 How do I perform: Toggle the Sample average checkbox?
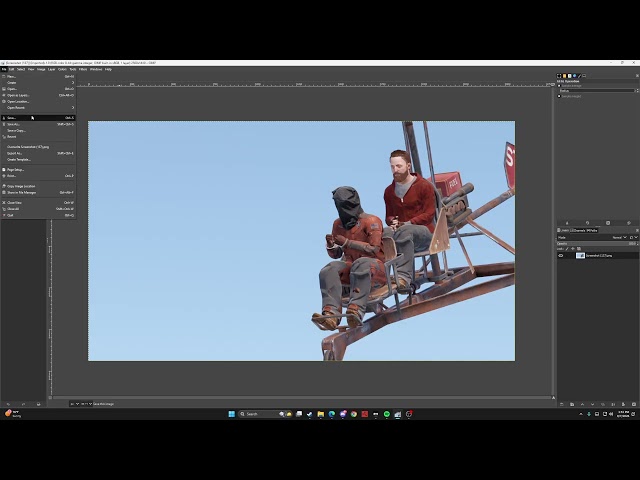pyautogui.click(x=559, y=86)
